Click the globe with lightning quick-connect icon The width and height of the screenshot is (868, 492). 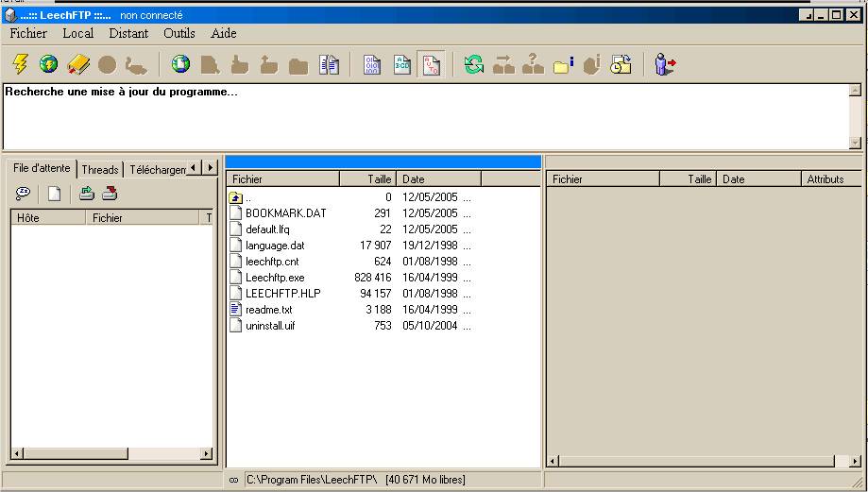tap(49, 64)
